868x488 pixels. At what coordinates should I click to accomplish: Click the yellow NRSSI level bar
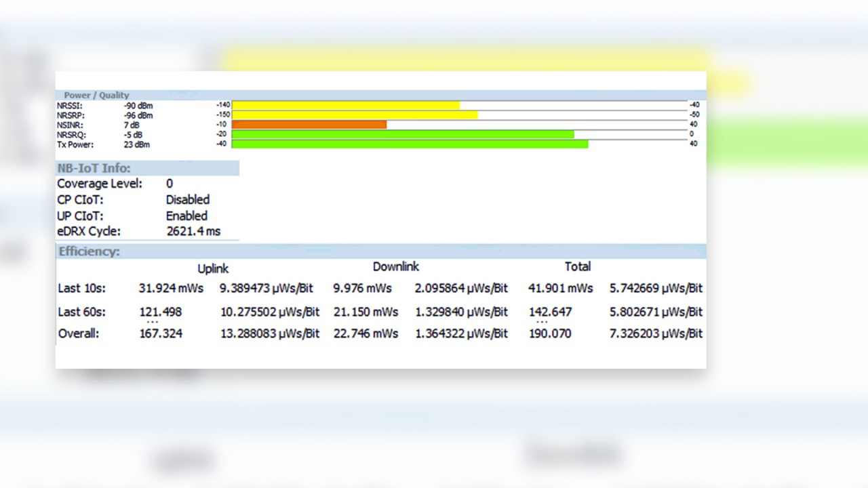tap(345, 105)
